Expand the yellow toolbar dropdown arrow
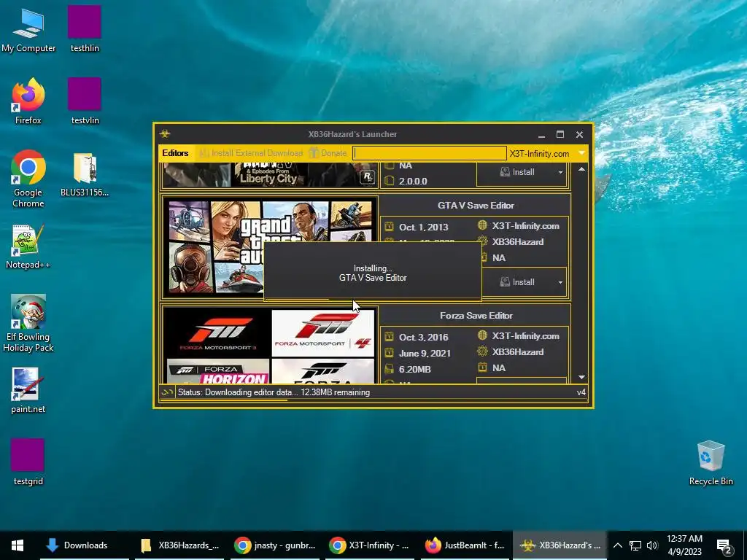Screen dimensions: 747x560 [581, 153]
